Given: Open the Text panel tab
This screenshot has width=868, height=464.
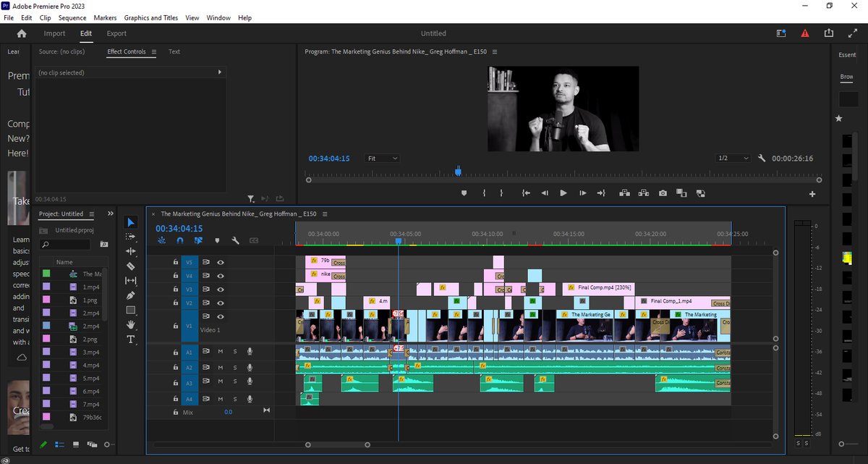Looking at the screenshot, I should pyautogui.click(x=174, y=52).
